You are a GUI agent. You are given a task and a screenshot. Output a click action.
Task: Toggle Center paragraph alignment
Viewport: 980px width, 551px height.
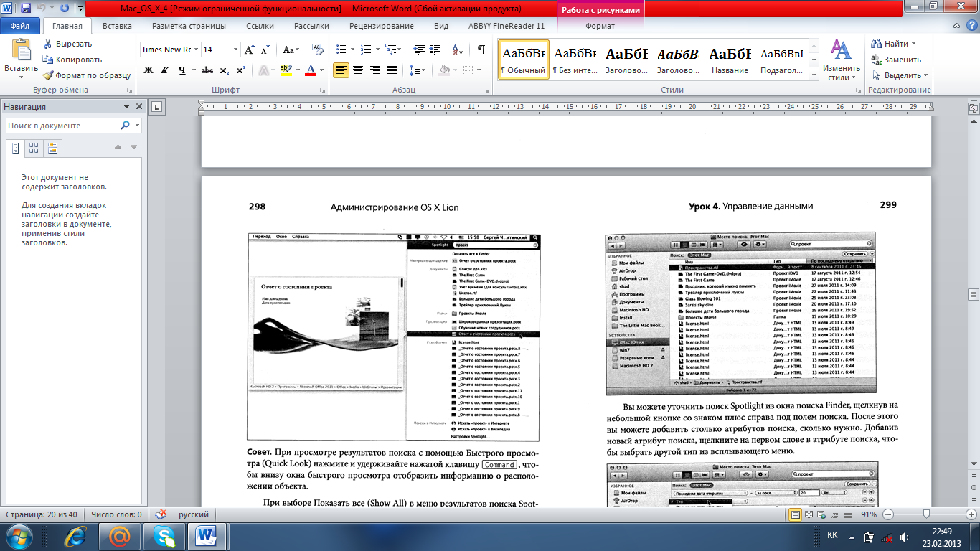(x=358, y=70)
